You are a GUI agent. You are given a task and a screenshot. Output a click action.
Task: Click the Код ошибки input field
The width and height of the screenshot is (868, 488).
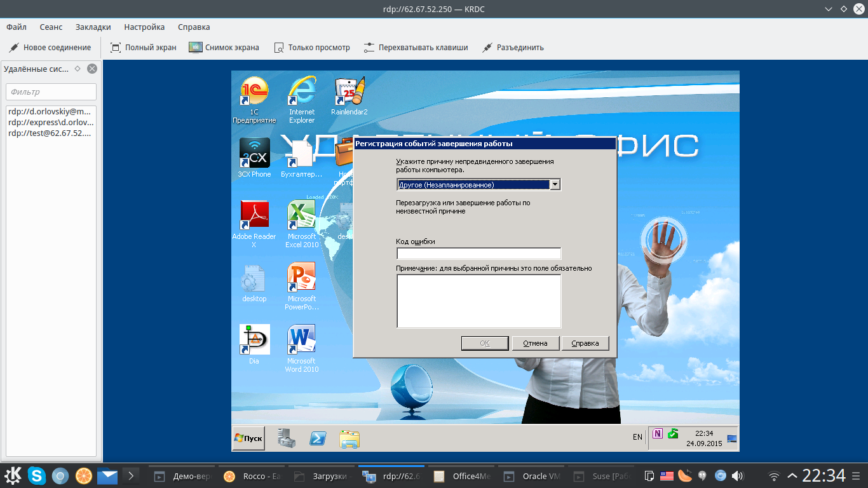(478, 254)
